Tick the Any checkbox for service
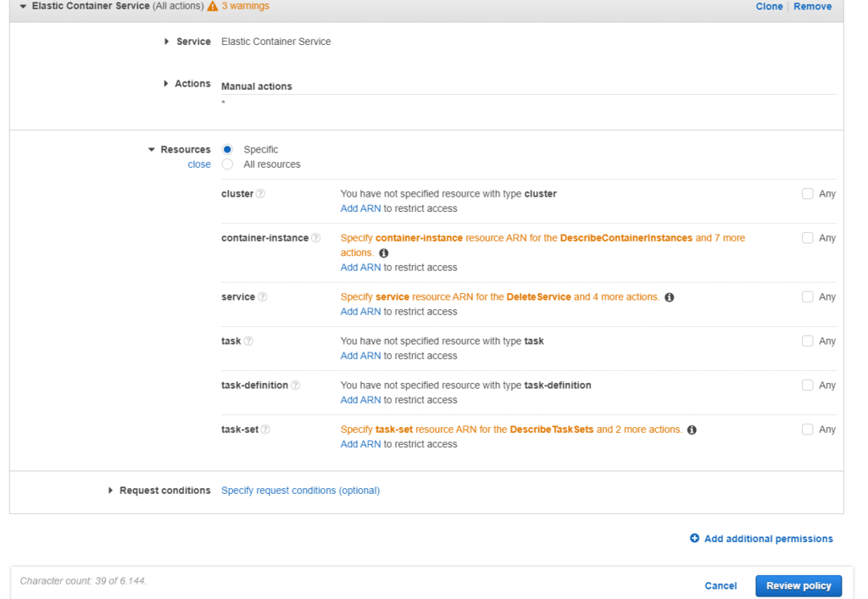This screenshot has width=868, height=599. coord(807,297)
